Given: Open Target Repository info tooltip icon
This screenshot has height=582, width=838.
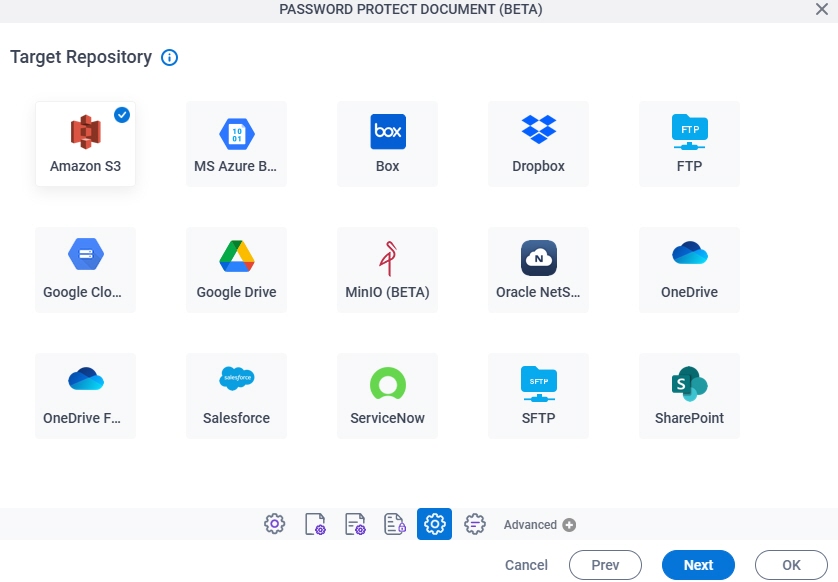Looking at the screenshot, I should (169, 57).
